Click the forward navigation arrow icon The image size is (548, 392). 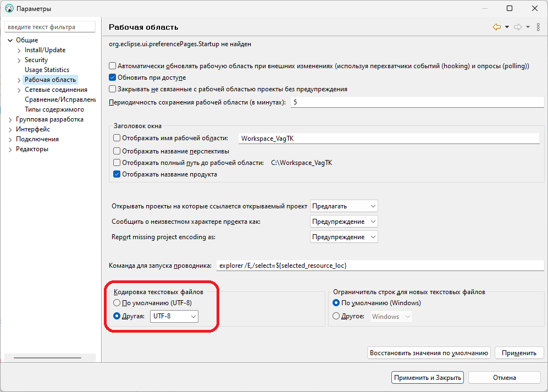pos(517,27)
